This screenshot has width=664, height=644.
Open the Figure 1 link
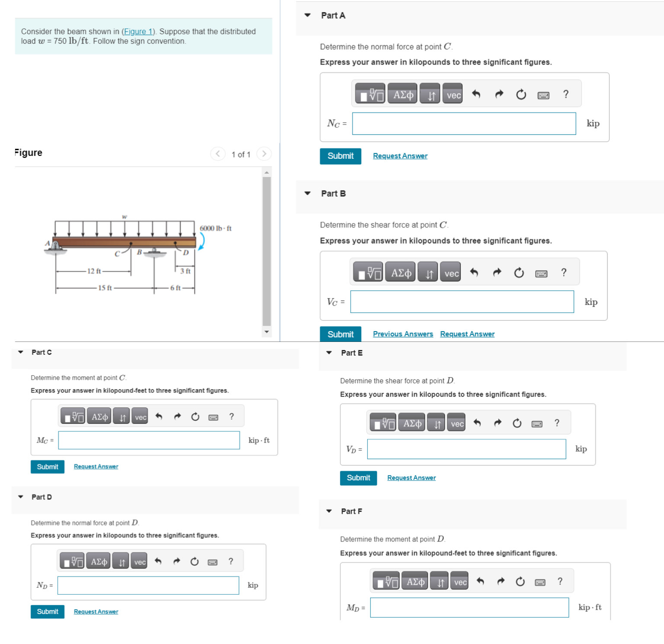click(138, 31)
